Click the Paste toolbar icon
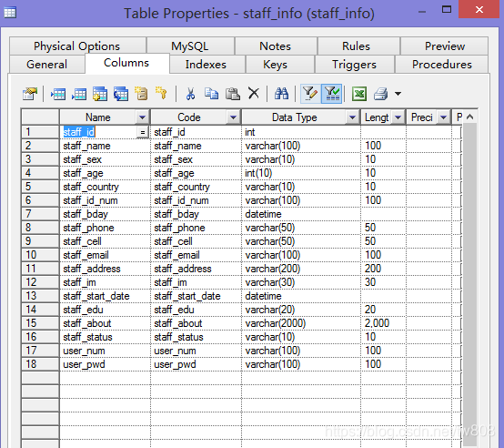Viewport: 504px width, 448px height. click(x=232, y=94)
